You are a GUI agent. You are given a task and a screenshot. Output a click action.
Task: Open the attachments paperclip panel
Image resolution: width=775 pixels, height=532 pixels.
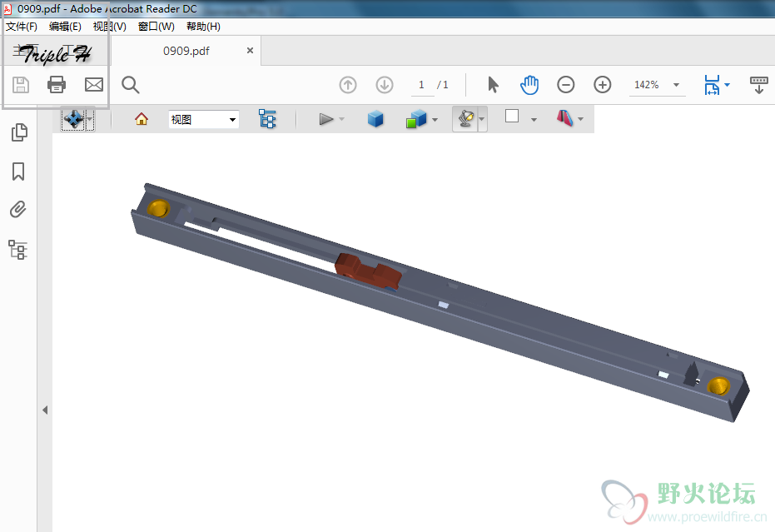(x=18, y=210)
